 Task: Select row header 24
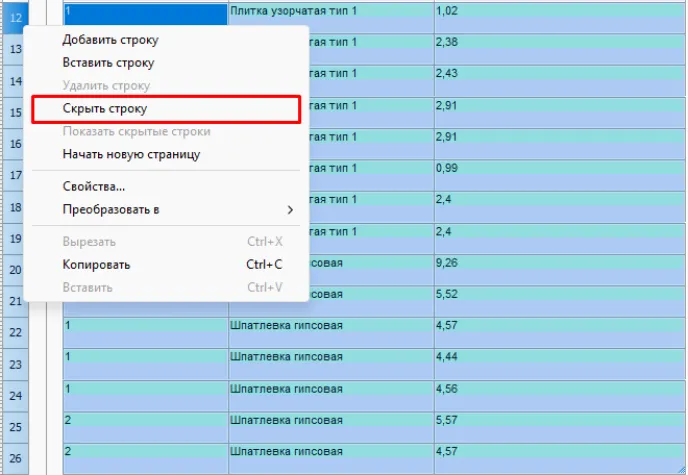pos(15,397)
